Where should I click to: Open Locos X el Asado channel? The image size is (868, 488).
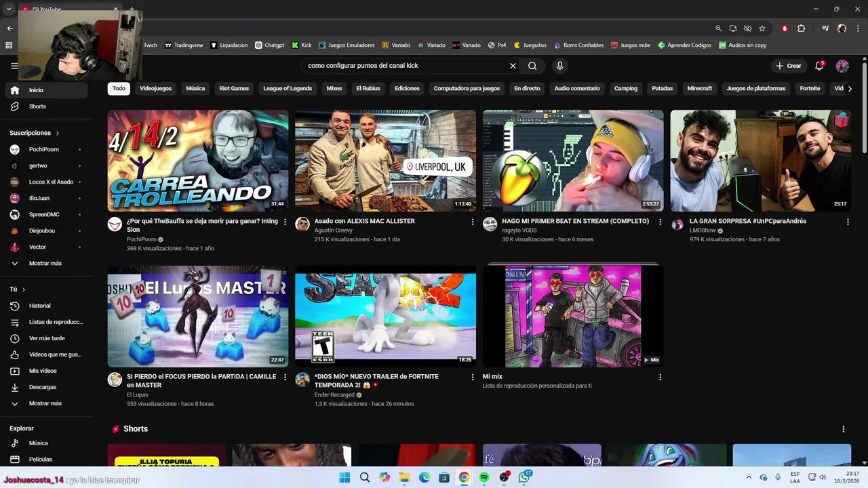click(46, 182)
